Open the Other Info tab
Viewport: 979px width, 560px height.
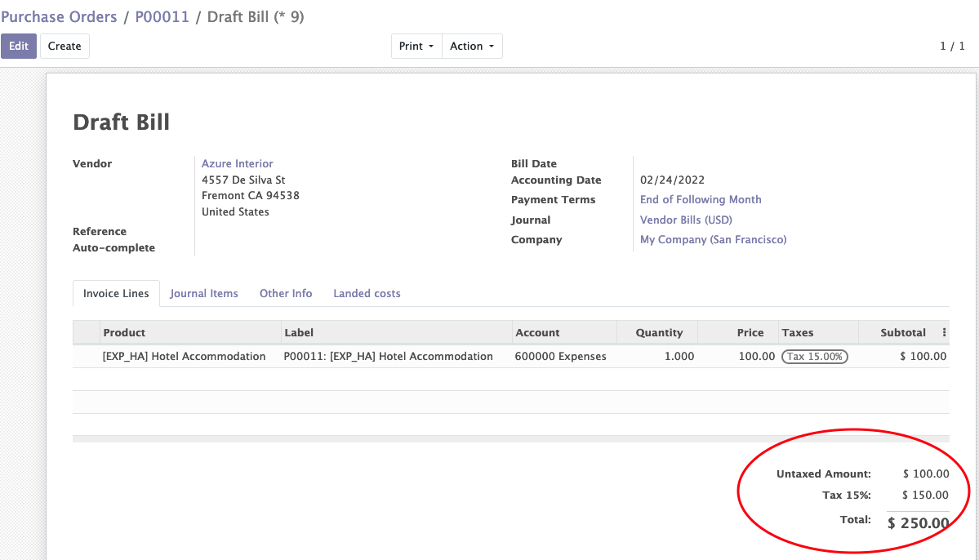coord(286,293)
